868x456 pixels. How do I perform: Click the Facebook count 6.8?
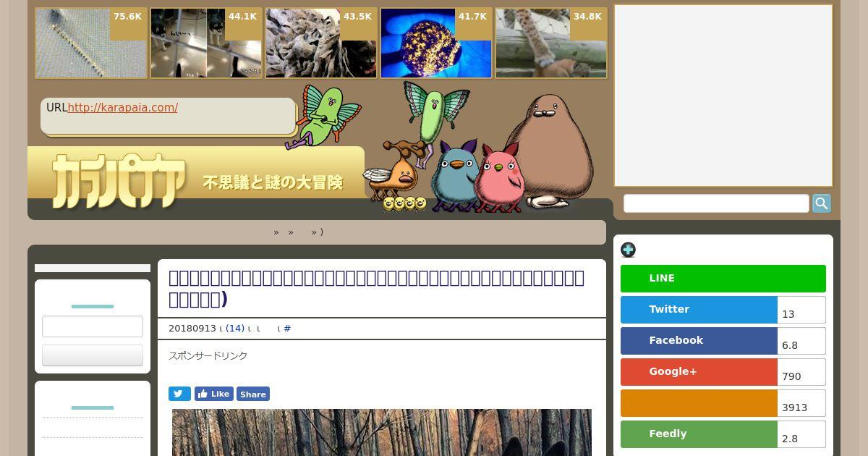801,341
